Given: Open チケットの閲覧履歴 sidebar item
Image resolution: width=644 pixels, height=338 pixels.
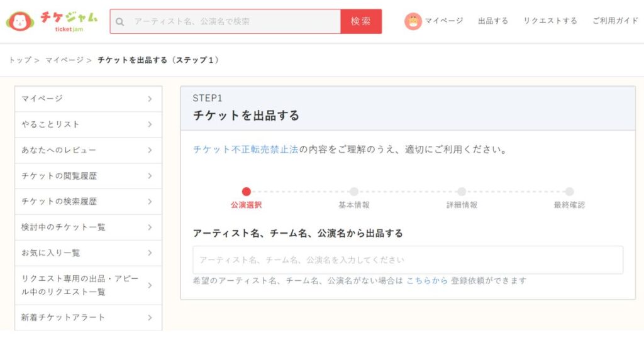Looking at the screenshot, I should (x=88, y=176).
